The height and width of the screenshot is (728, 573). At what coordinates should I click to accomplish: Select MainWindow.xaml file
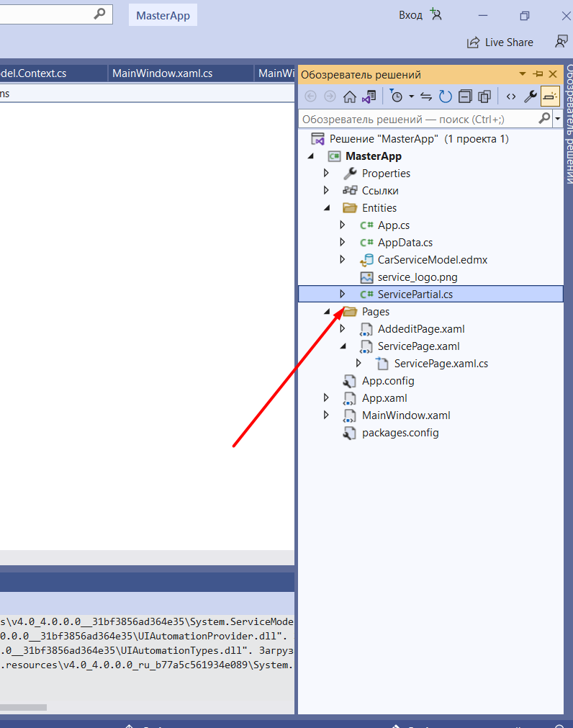pyautogui.click(x=406, y=415)
